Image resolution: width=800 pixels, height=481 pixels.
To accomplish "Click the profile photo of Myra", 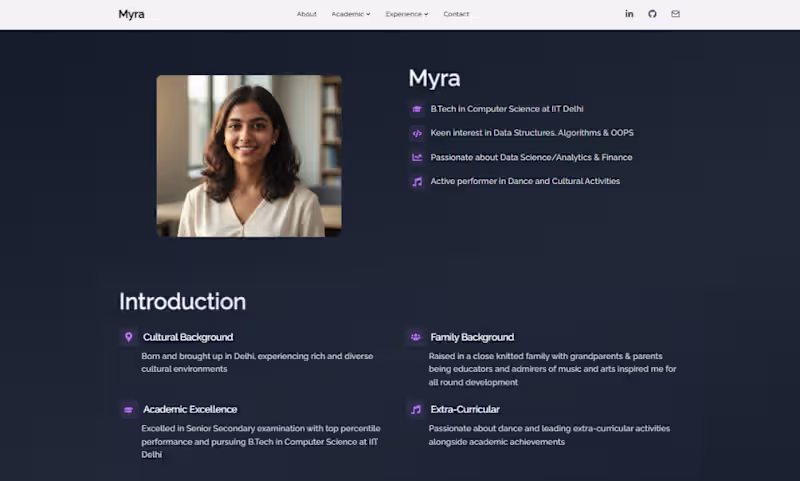I will [249, 156].
